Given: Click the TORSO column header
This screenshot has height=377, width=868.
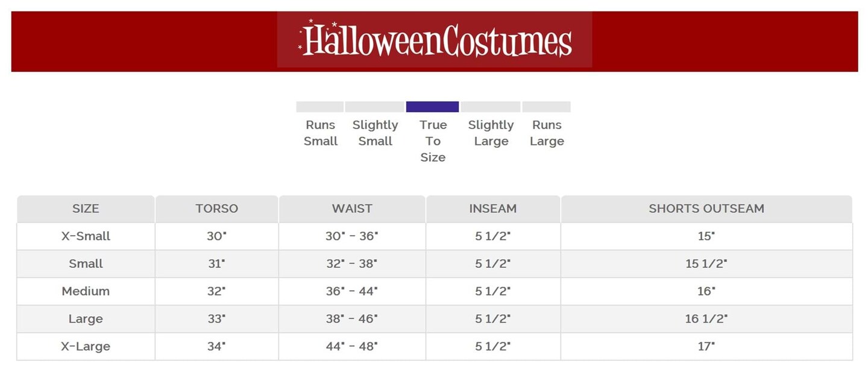Looking at the screenshot, I should point(217,209).
